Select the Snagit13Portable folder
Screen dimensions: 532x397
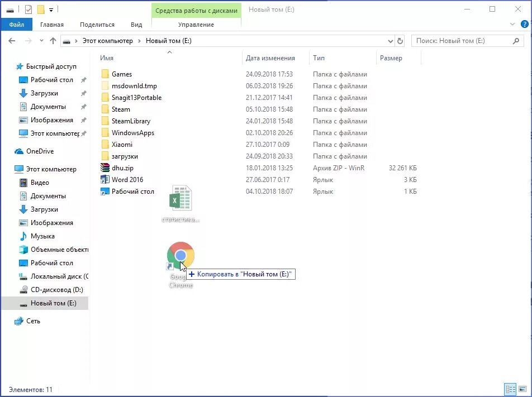[x=136, y=98]
